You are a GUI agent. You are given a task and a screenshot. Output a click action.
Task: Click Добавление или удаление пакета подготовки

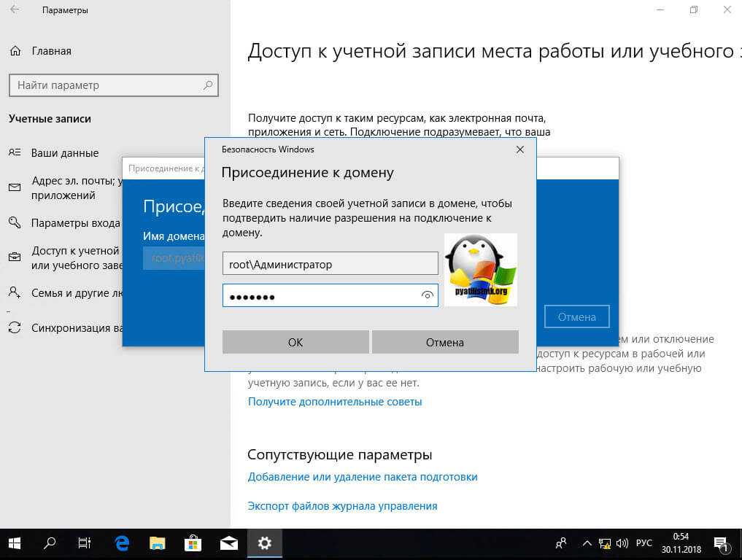[x=363, y=477]
